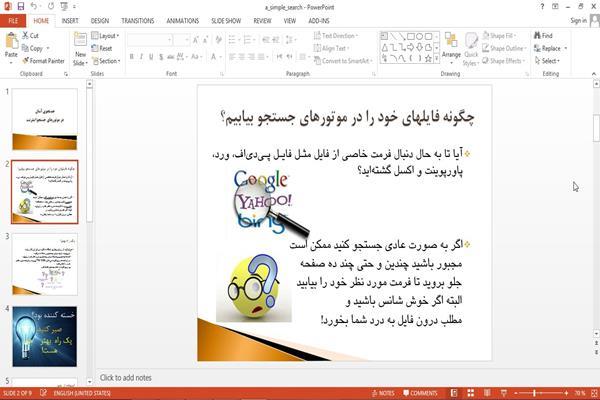600x400 pixels.
Task: Switch to the DESIGN tab
Action: pos(100,21)
